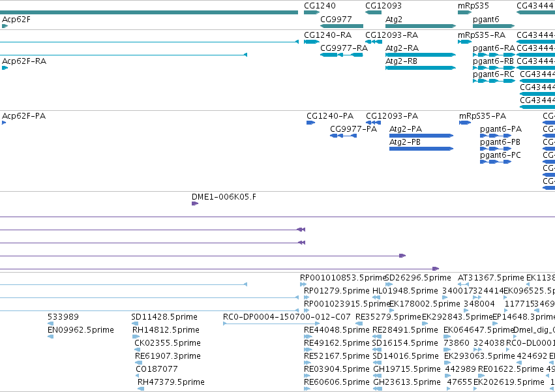Select the pgant6-RC transcript label
Screen dimensions: 555x392
click(494, 74)
